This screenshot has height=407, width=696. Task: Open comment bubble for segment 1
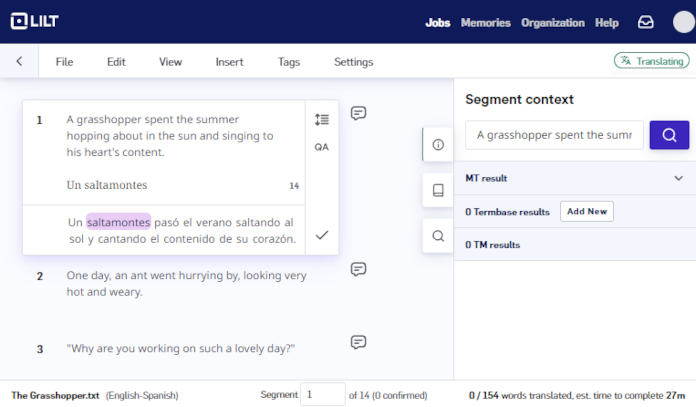(x=358, y=113)
